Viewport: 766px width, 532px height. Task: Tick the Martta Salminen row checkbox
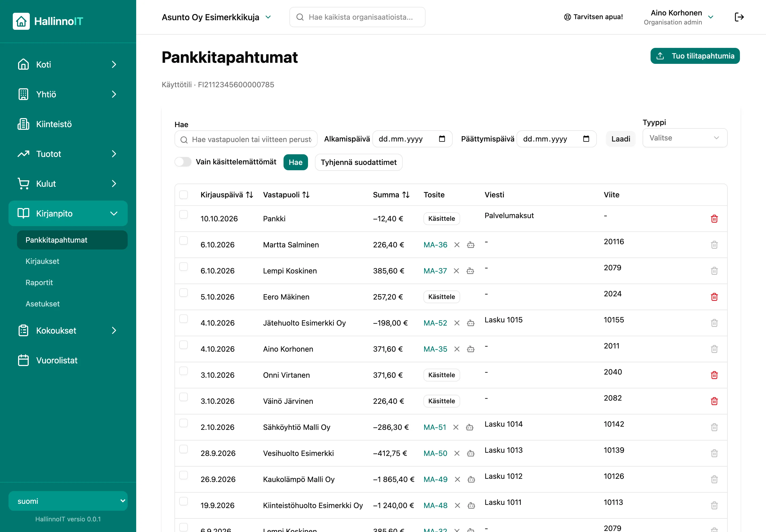tap(183, 240)
